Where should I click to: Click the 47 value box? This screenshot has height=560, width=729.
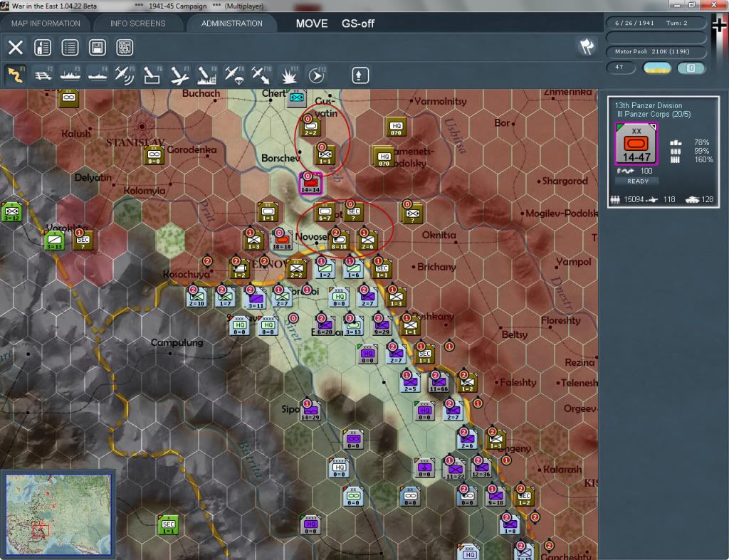click(621, 68)
